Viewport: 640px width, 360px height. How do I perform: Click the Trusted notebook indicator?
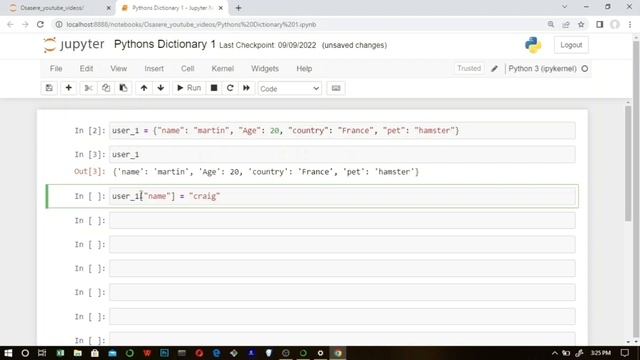pyautogui.click(x=469, y=69)
